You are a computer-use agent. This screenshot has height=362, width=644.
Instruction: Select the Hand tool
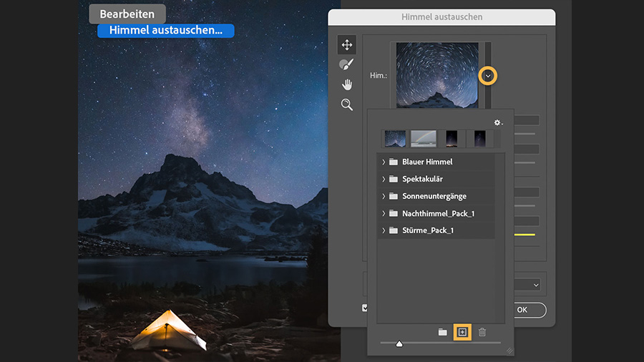pos(346,84)
